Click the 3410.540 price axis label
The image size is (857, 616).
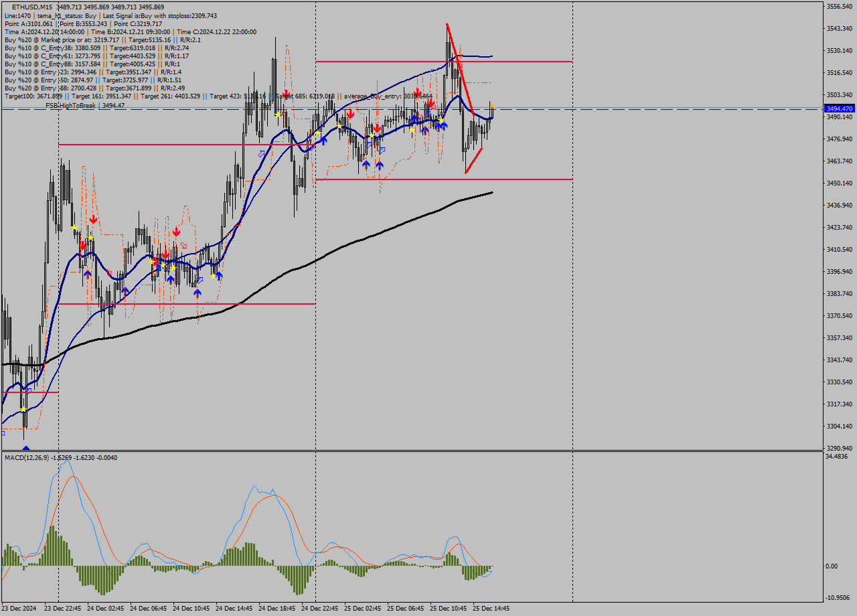[840, 250]
